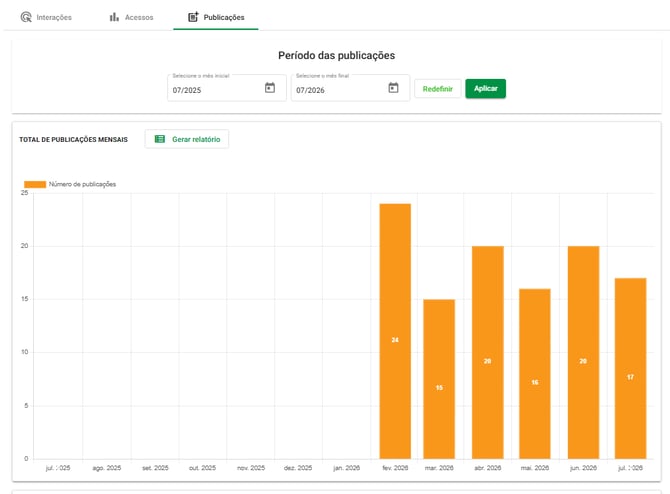Image resolution: width=670 pixels, height=494 pixels.
Task: Select the jul. 2026 bar showing 17
Action: click(630, 368)
